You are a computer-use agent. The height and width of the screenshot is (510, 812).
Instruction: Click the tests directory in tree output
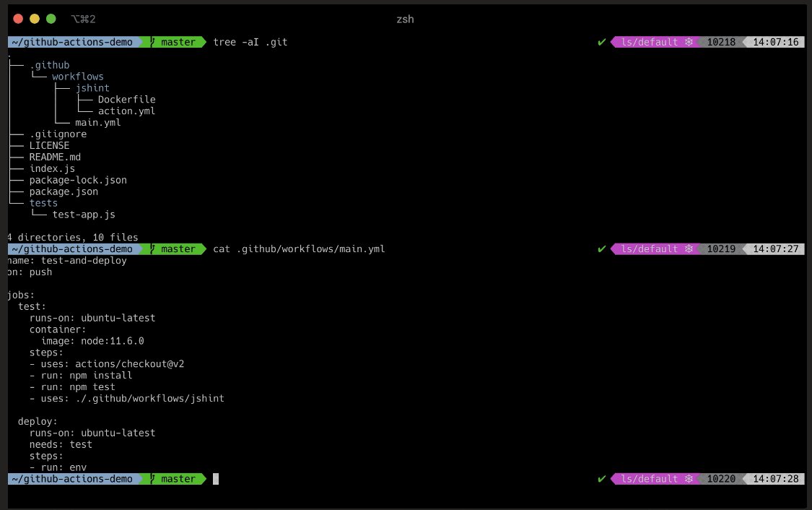click(43, 203)
